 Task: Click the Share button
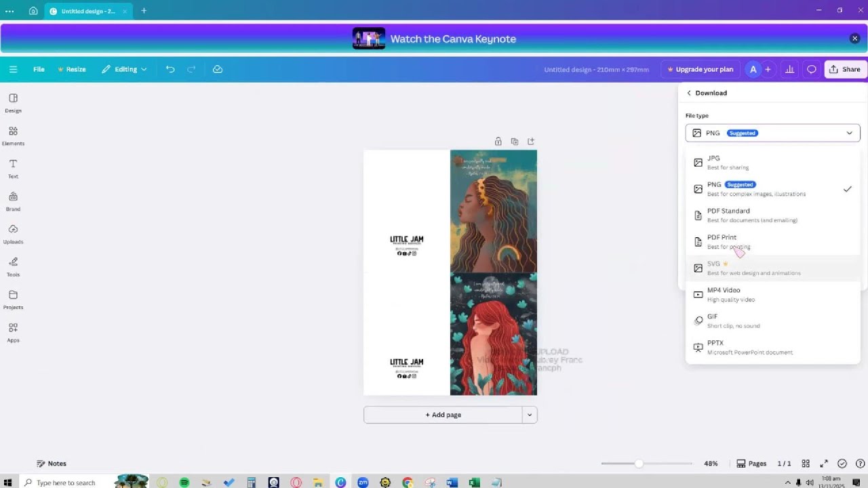[844, 69]
